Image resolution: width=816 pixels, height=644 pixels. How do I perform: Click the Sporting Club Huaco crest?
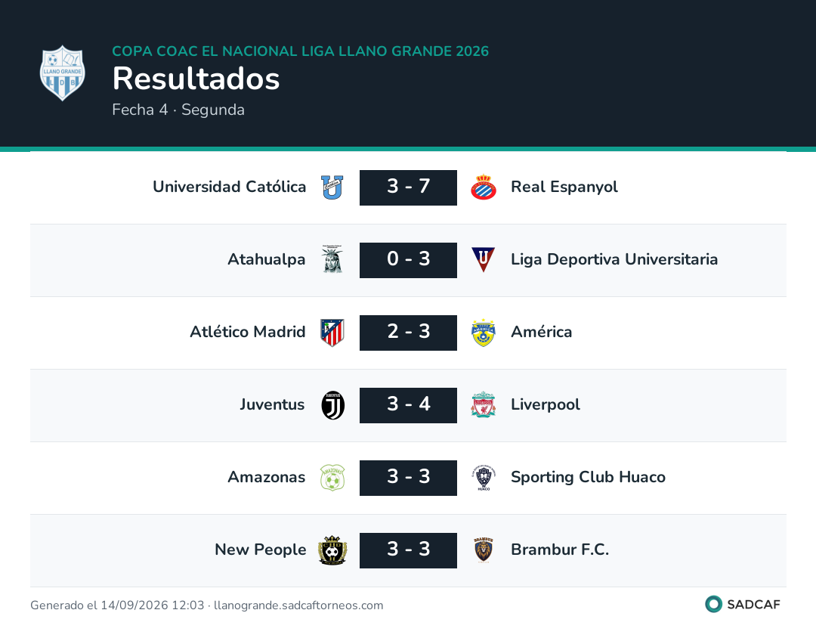coord(484,478)
